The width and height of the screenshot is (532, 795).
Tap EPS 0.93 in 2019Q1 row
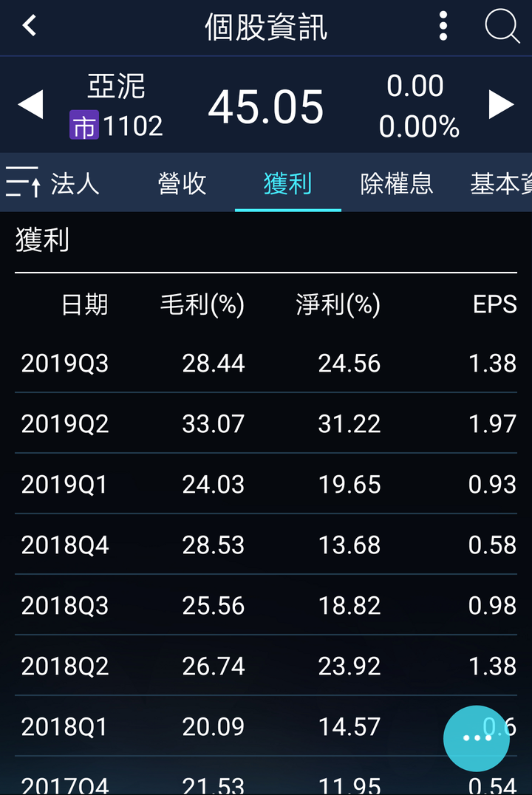click(x=492, y=485)
